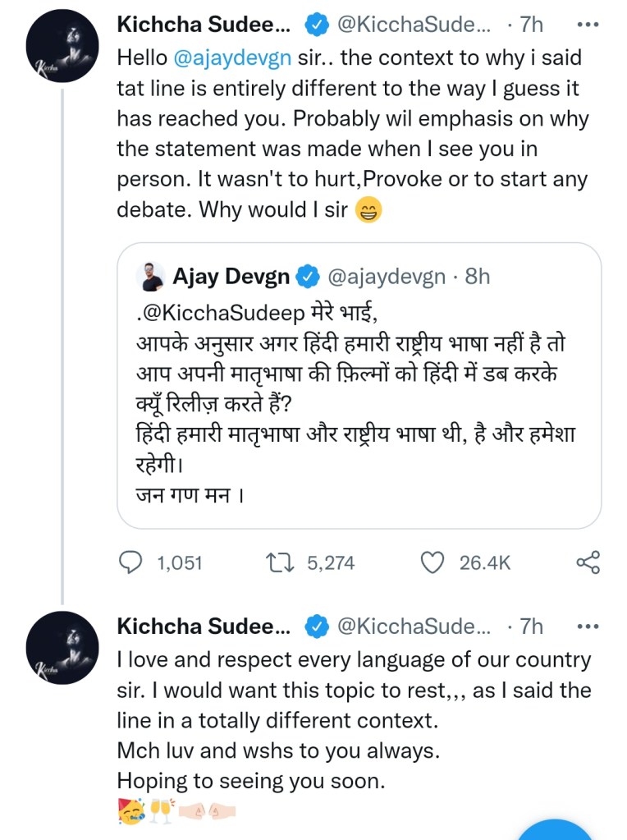Tap verified badge on second Kichcha tweet
The width and height of the screenshot is (627, 840).
316,627
